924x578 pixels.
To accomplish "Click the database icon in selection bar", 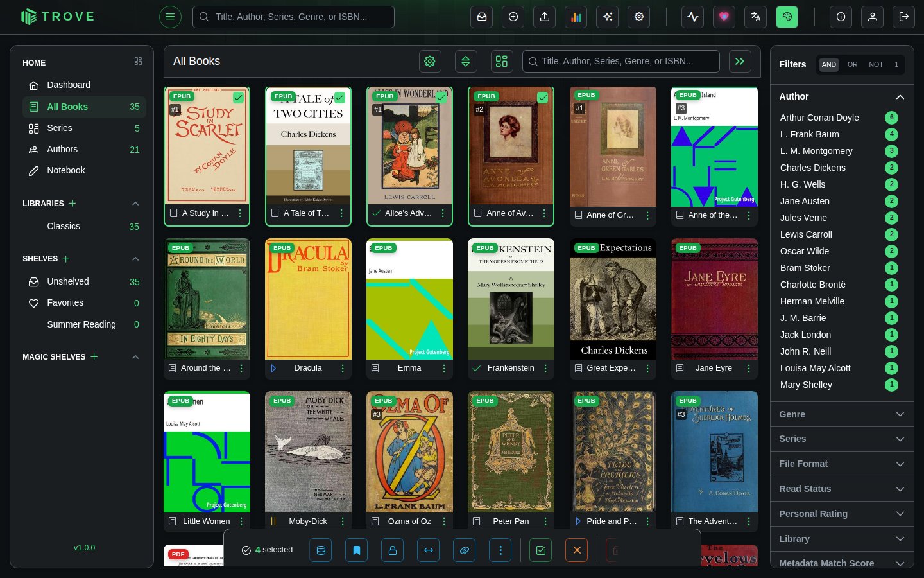I will pyautogui.click(x=321, y=550).
